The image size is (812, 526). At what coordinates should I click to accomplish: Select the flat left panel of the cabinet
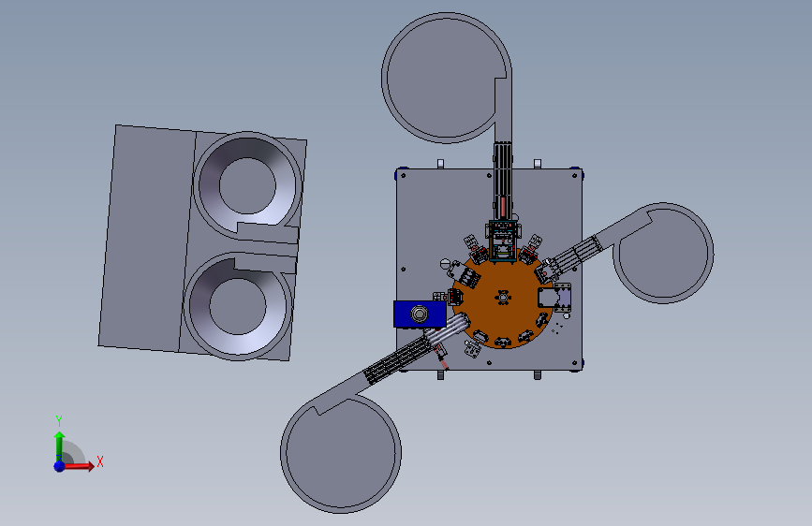tap(146, 239)
